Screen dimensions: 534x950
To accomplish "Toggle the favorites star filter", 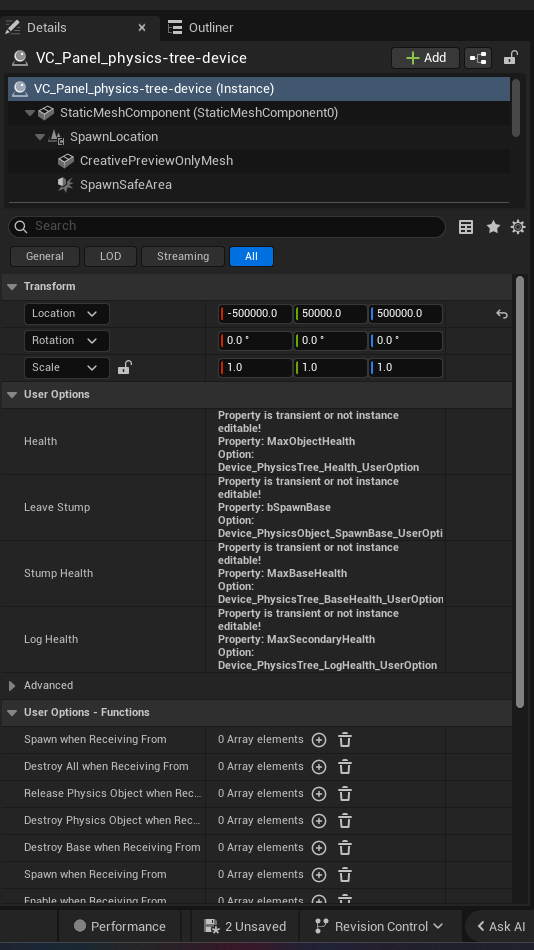I will click(493, 227).
